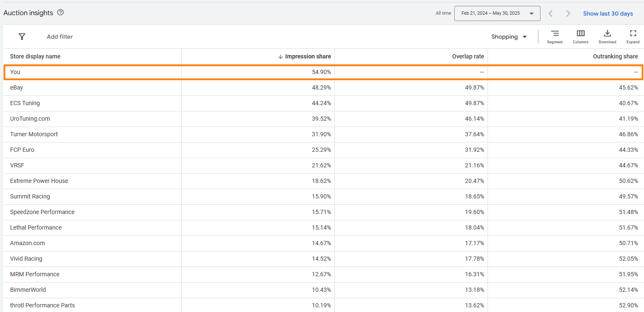Click Show last 30 days link
644x312 pixels.
[x=608, y=13]
